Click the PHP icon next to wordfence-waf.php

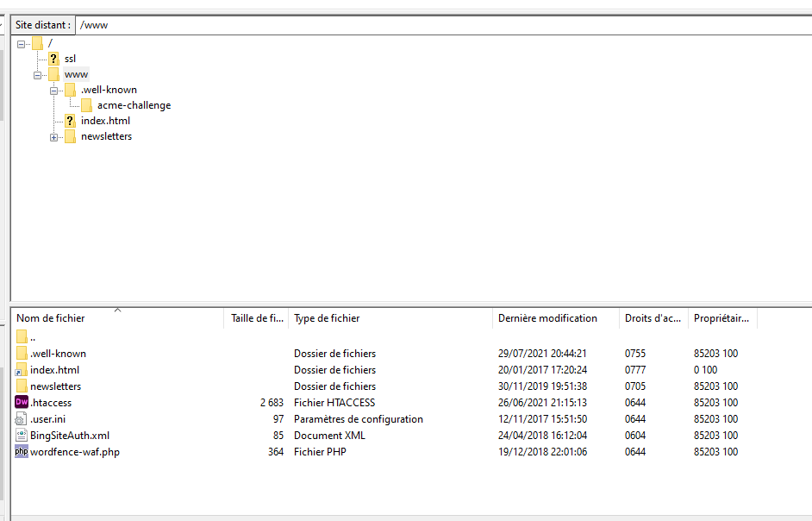[22, 452]
